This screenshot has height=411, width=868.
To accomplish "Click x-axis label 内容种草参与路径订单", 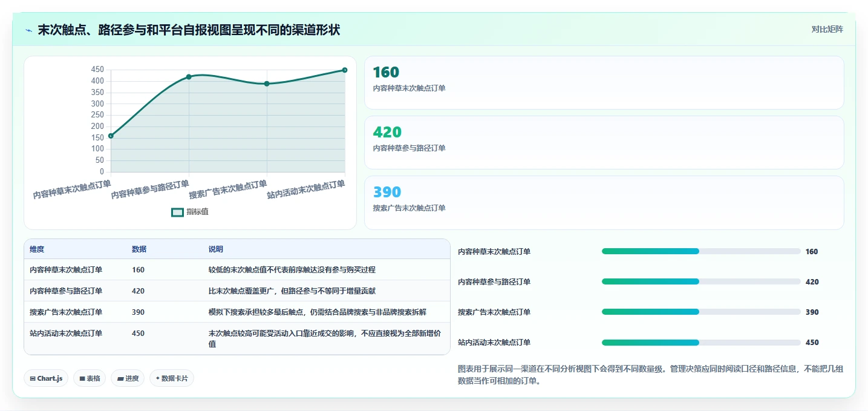I will [150, 189].
